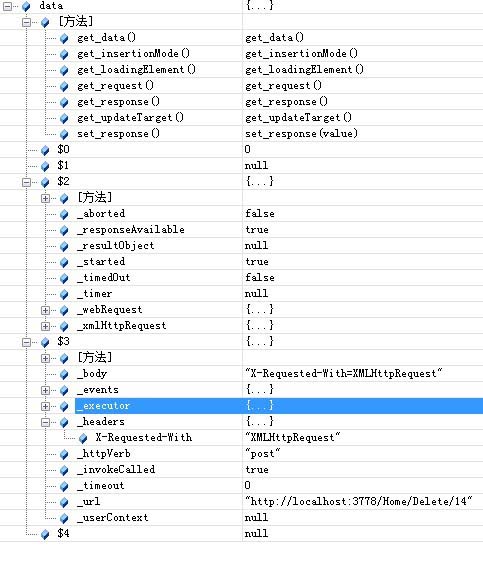Screen dimensions: 483x568
Task: Expand the _xmlHttpRequest node
Action: pyautogui.click(x=45, y=326)
